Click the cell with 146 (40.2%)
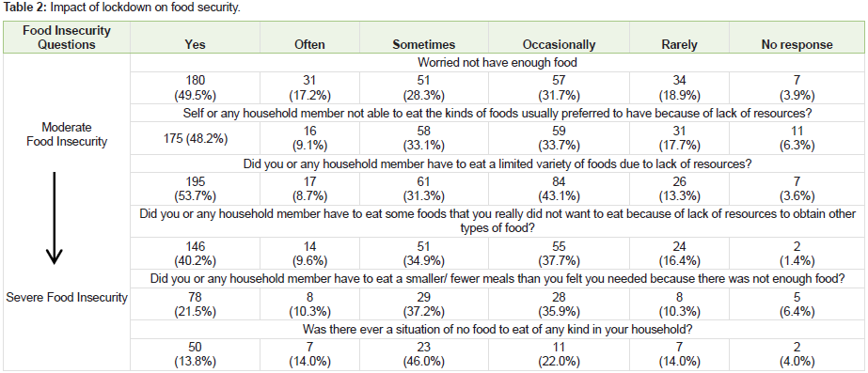 (x=196, y=254)
